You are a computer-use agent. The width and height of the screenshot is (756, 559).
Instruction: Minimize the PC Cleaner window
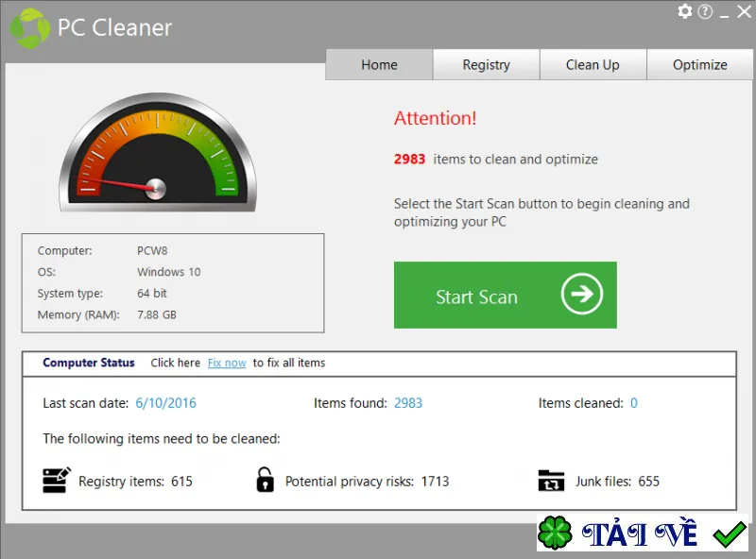(x=724, y=14)
